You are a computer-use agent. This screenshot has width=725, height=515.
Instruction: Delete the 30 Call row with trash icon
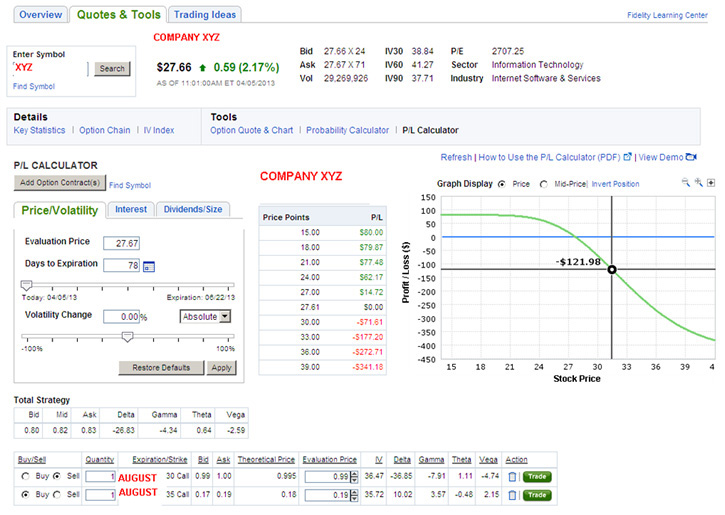click(x=511, y=477)
